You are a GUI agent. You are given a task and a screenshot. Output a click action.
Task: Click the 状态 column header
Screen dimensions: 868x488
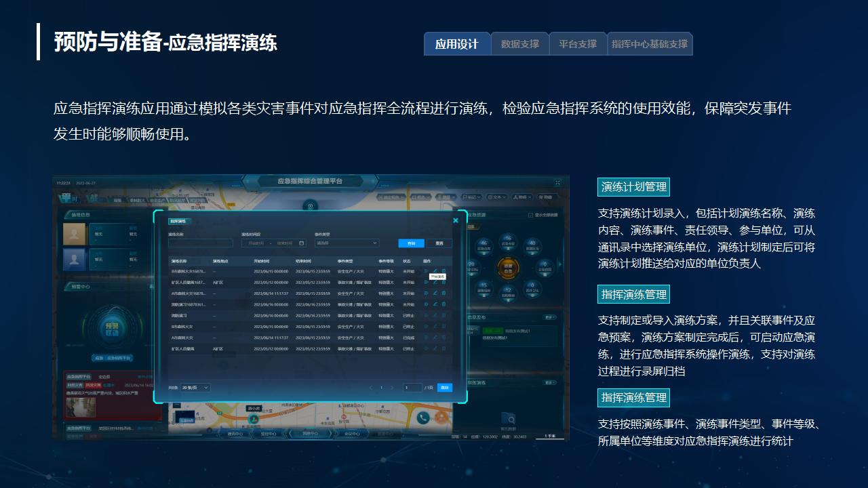coord(407,260)
